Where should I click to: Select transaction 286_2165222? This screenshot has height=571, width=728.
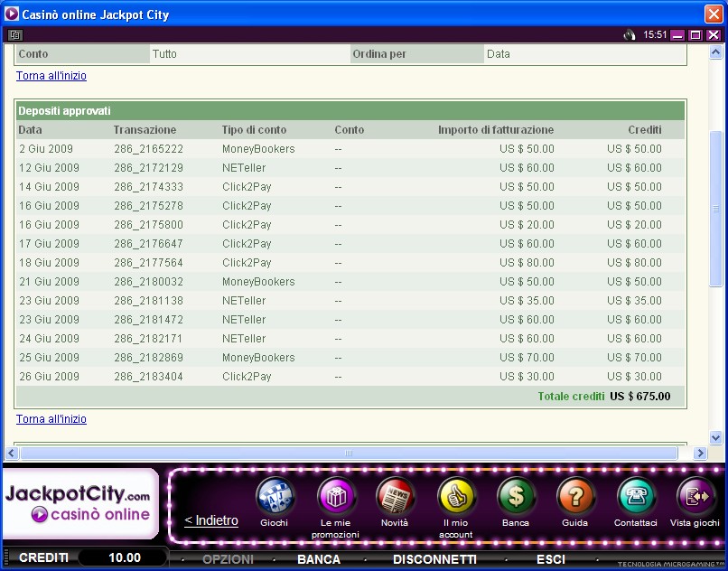[x=148, y=149]
